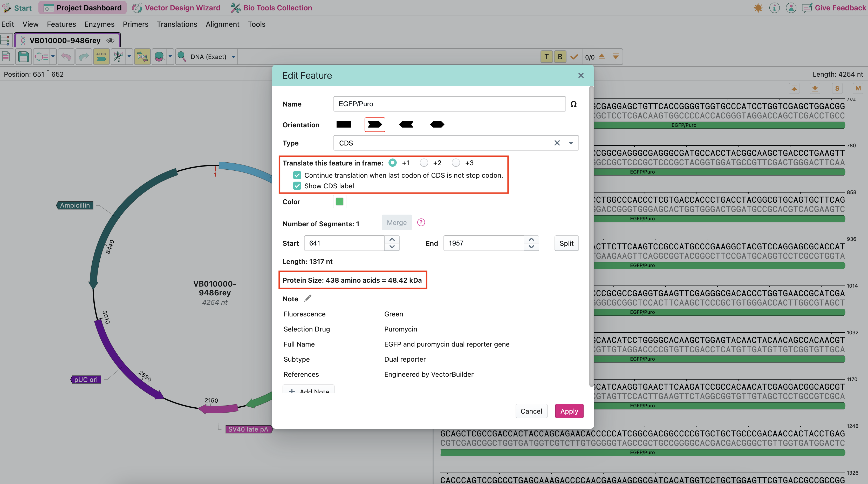Open Merge help question mark icon
The image size is (868, 484).
coord(421,223)
